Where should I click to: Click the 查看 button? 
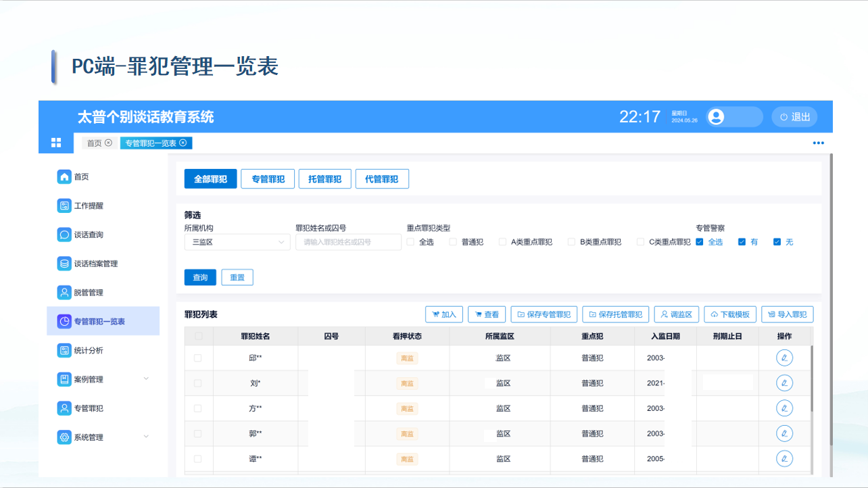point(487,314)
